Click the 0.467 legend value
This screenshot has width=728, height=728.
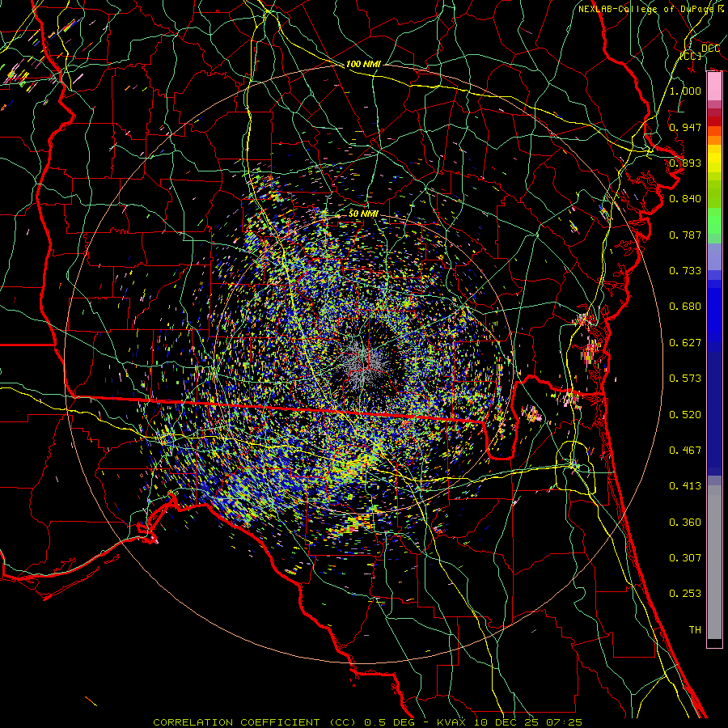click(x=685, y=451)
